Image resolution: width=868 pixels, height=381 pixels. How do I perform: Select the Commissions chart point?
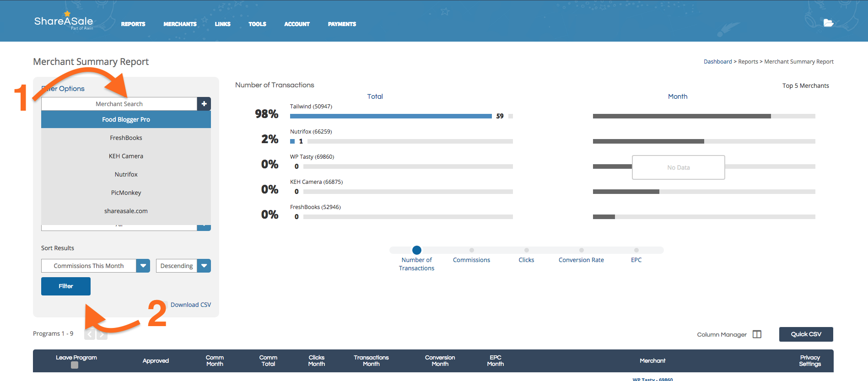point(471,250)
